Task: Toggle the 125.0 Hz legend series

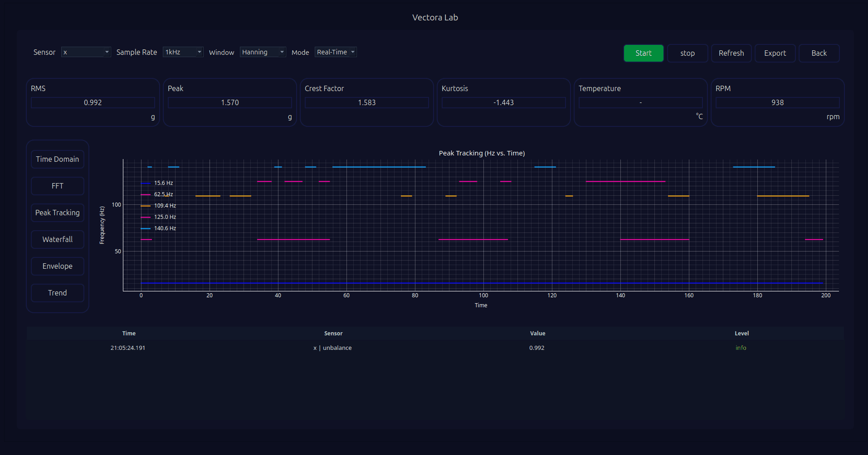Action: point(159,217)
